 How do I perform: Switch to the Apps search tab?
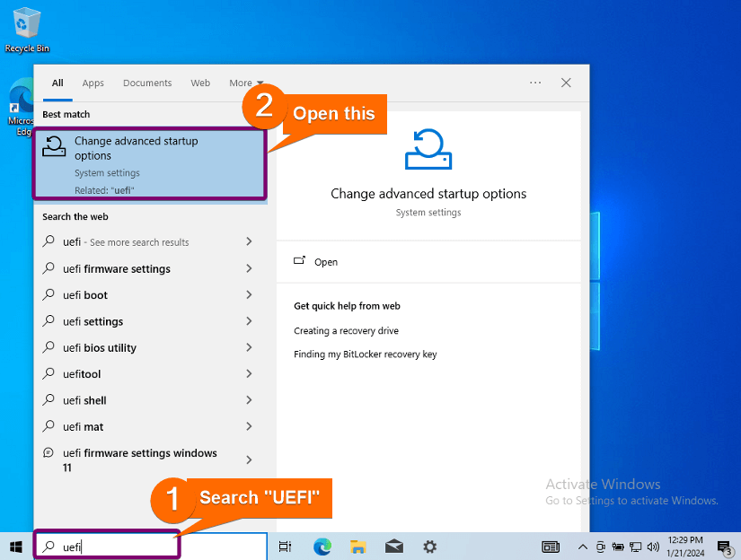pos(93,83)
